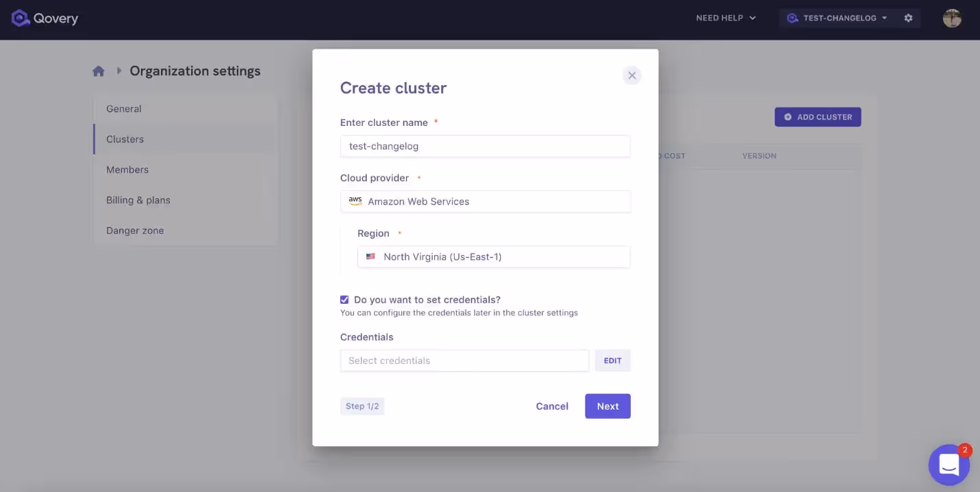This screenshot has width=980, height=492.
Task: Open the Cloud provider selector
Action: tap(485, 201)
